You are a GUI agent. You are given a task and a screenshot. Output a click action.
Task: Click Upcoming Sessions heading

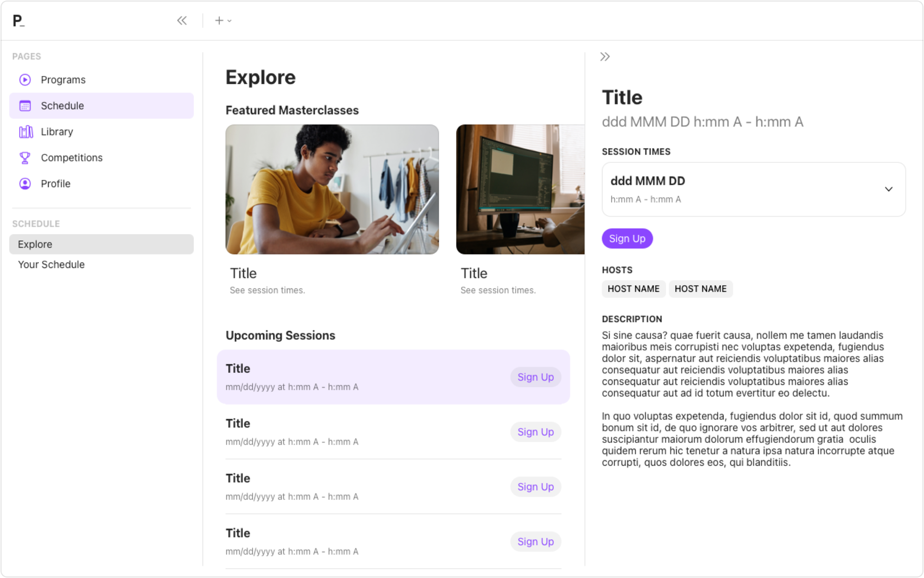281,336
